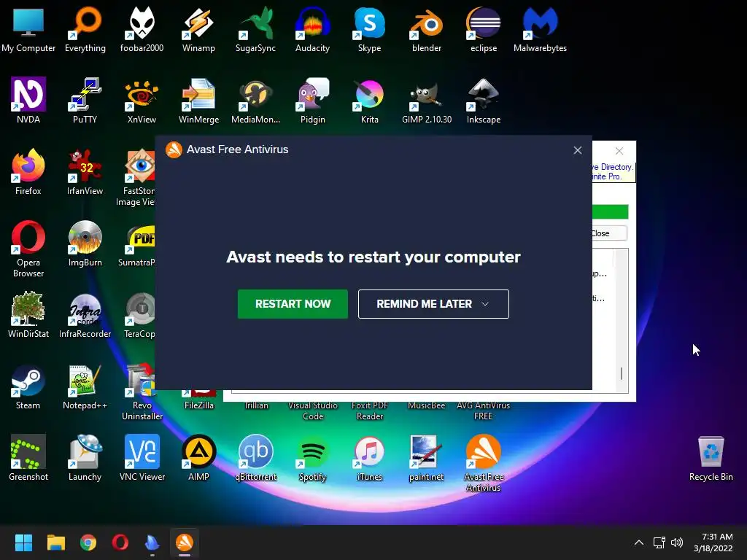Image resolution: width=747 pixels, height=560 pixels.
Task: Click the blue installer taskbar icon
Action: 152,542
